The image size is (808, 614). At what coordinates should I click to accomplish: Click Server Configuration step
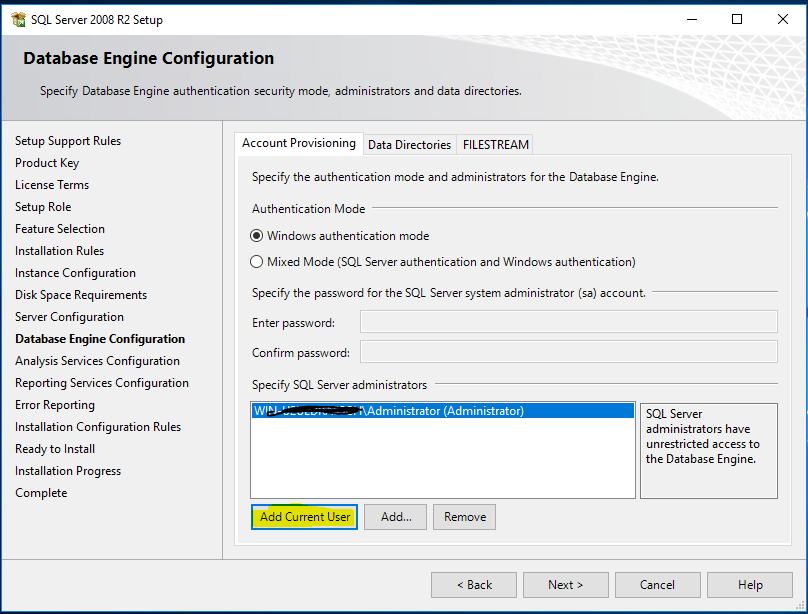[70, 317]
